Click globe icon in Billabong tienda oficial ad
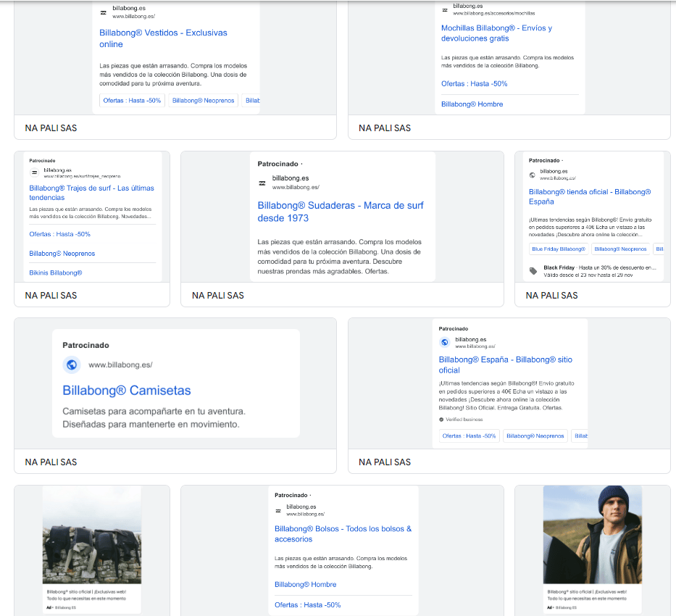Image resolution: width=676 pixels, height=616 pixels. pos(533,175)
